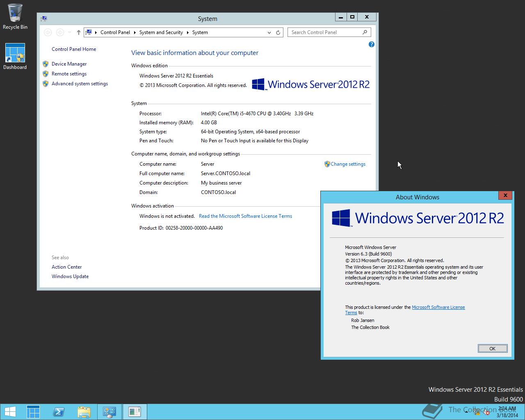525x420 pixels.
Task: Open Device Manager link
Action: pos(69,64)
